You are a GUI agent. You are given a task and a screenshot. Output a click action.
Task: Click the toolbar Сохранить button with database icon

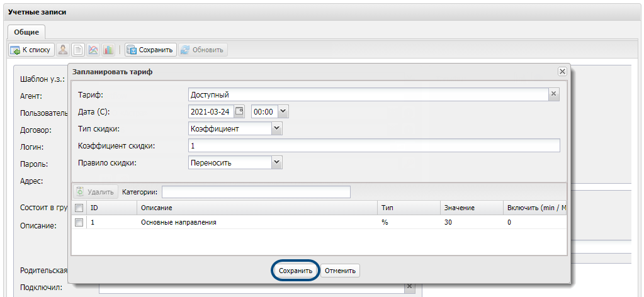click(x=150, y=50)
